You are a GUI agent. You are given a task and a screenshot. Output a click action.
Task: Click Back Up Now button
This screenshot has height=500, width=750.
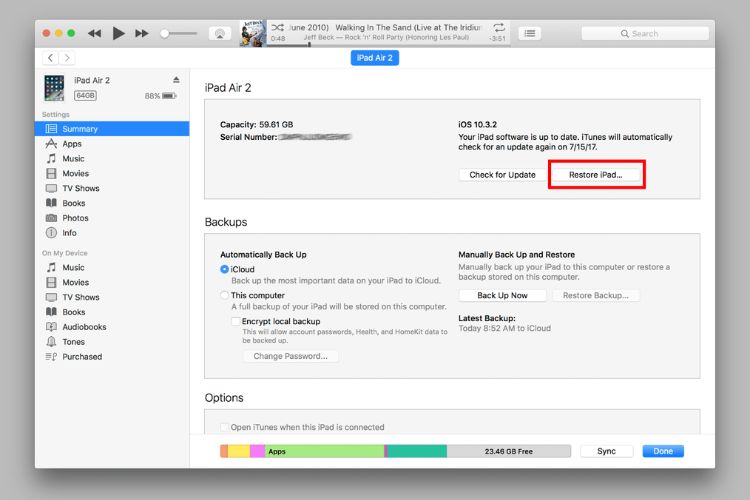[x=502, y=295]
